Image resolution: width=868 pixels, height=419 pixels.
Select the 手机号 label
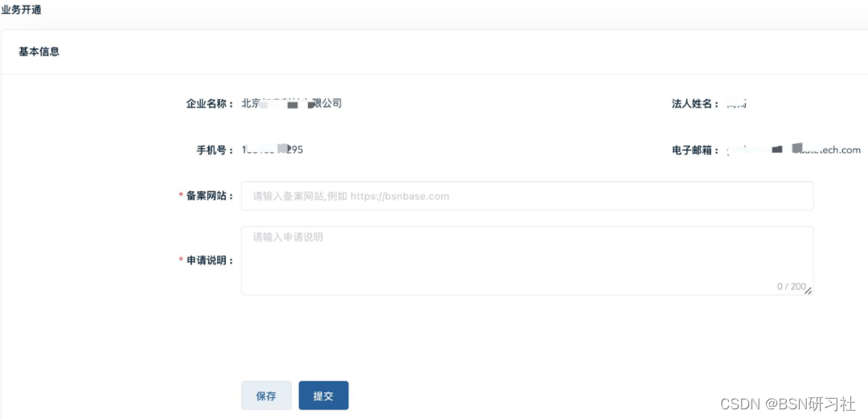pyautogui.click(x=215, y=150)
